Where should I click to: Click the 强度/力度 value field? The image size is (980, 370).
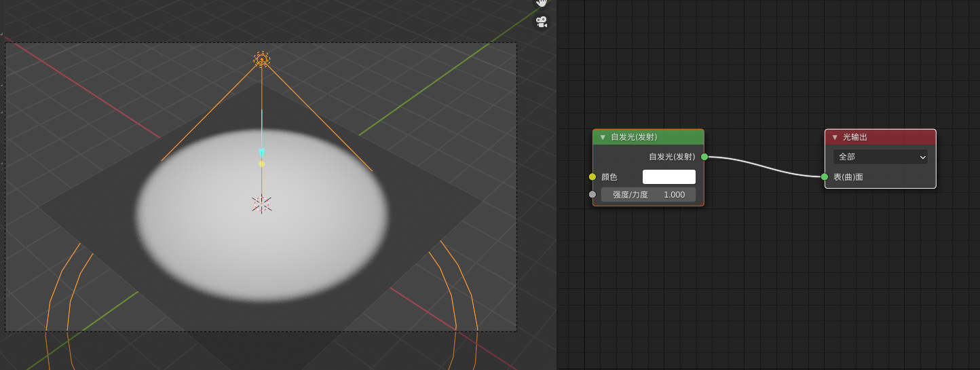coord(648,195)
